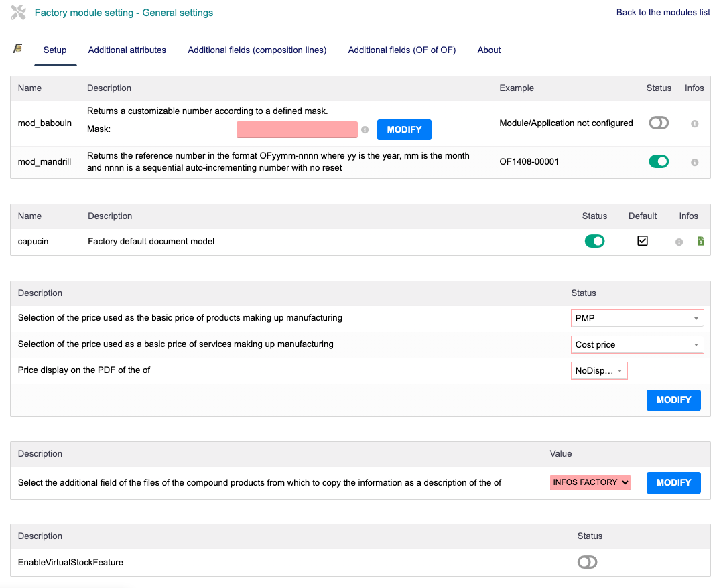Expand the Cost price services dropdown
The width and height of the screenshot is (721, 588).
[x=637, y=344]
